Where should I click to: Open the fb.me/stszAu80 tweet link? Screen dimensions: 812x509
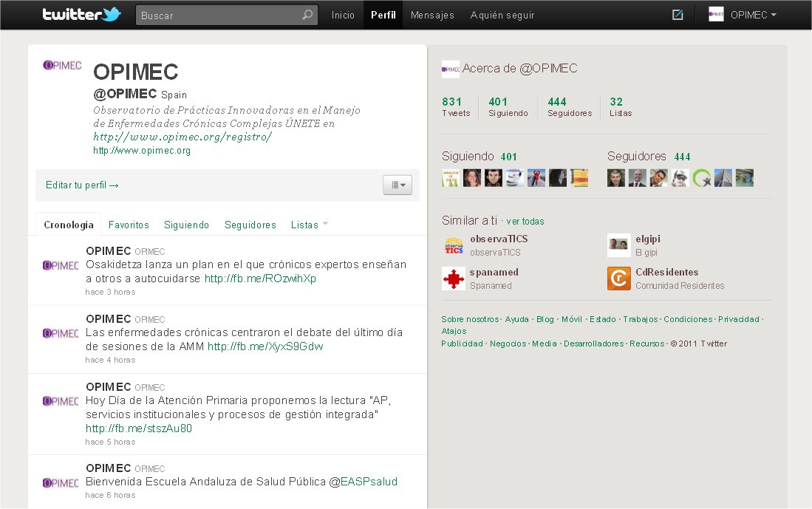[139, 428]
